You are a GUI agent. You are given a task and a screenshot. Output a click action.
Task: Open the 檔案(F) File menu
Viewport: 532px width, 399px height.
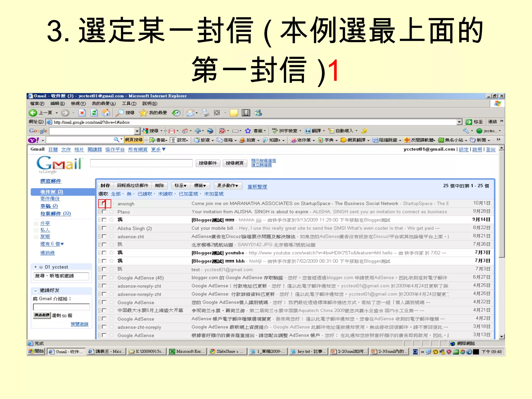pos(37,104)
